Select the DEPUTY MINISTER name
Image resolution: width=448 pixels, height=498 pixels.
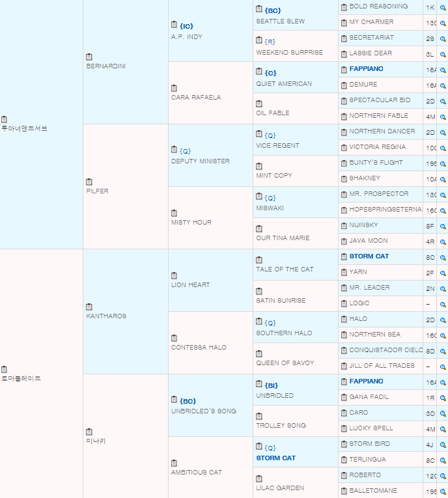(200, 161)
